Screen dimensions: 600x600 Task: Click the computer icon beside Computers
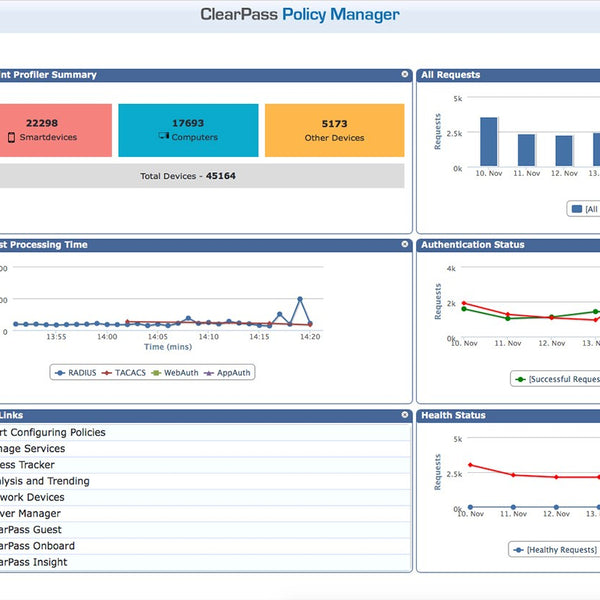[x=164, y=136]
